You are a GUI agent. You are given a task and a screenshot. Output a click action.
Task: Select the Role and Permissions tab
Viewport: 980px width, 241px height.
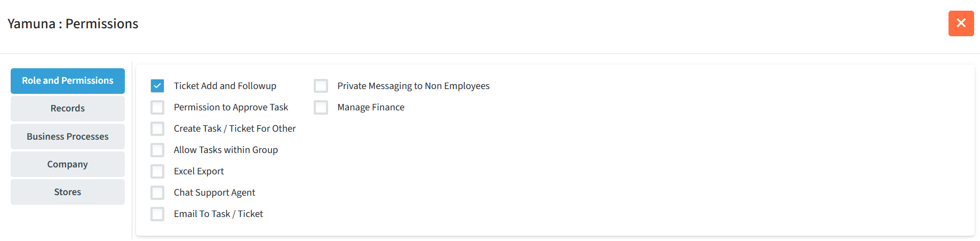tap(68, 81)
